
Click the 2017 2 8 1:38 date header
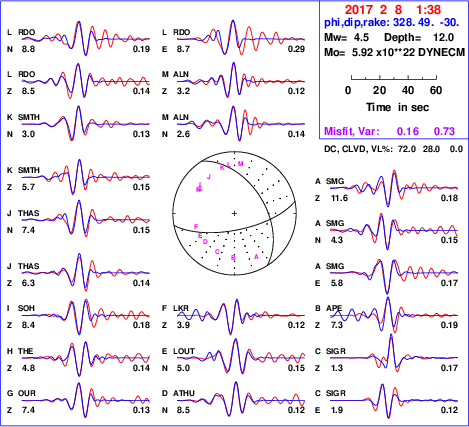[x=393, y=10]
